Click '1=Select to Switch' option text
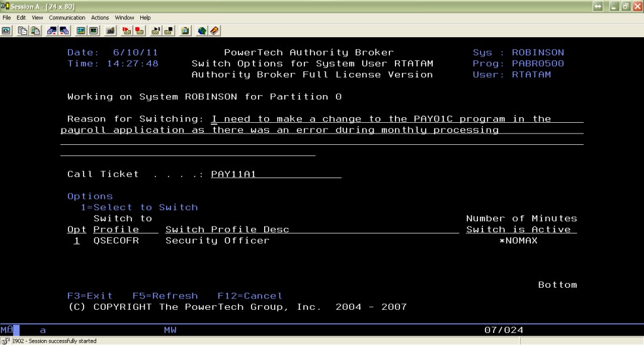644x345 pixels. click(x=139, y=208)
